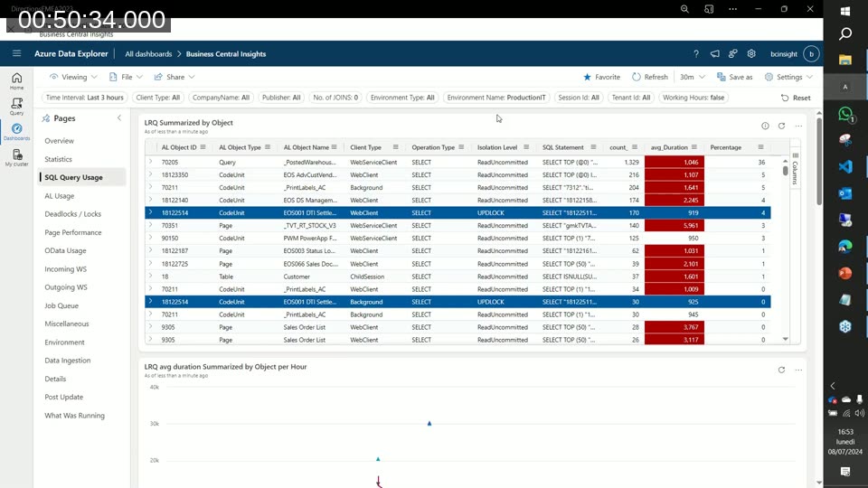
Task: Click the blue 30k chart data point
Action: [x=429, y=423]
